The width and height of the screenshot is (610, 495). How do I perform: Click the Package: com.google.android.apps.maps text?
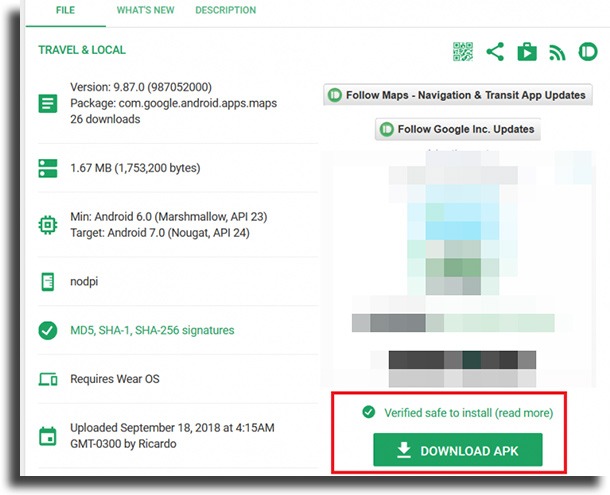tap(174, 103)
